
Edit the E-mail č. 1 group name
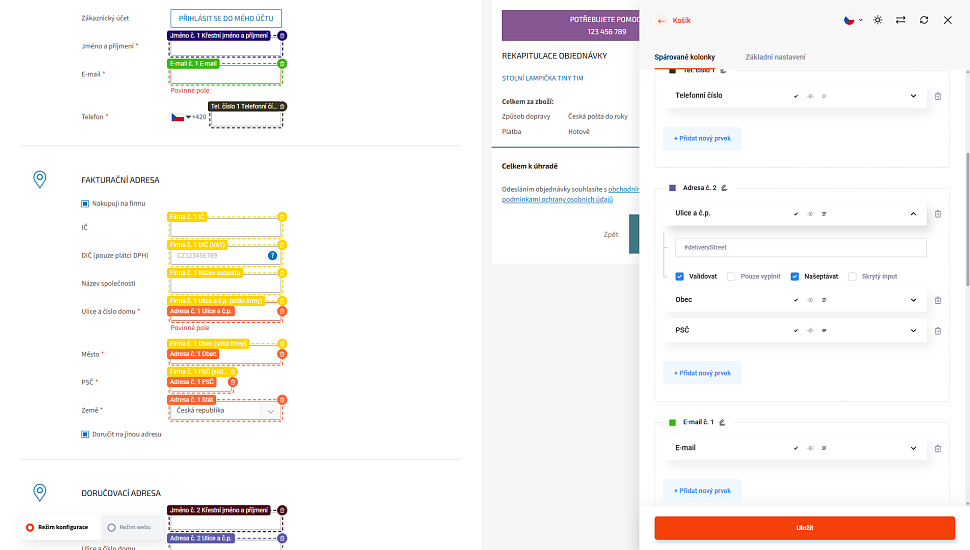(721, 422)
